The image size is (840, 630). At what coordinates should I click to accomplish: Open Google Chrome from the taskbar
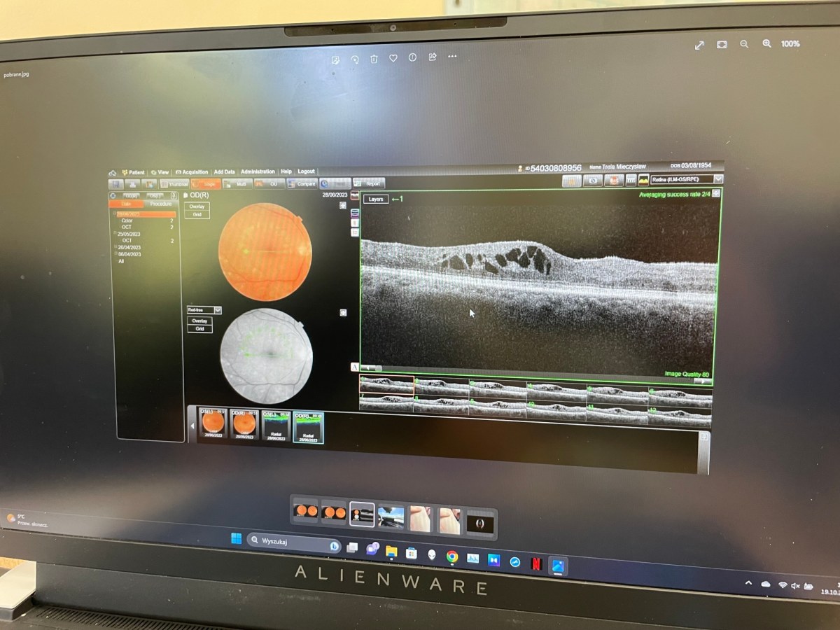pyautogui.click(x=452, y=557)
